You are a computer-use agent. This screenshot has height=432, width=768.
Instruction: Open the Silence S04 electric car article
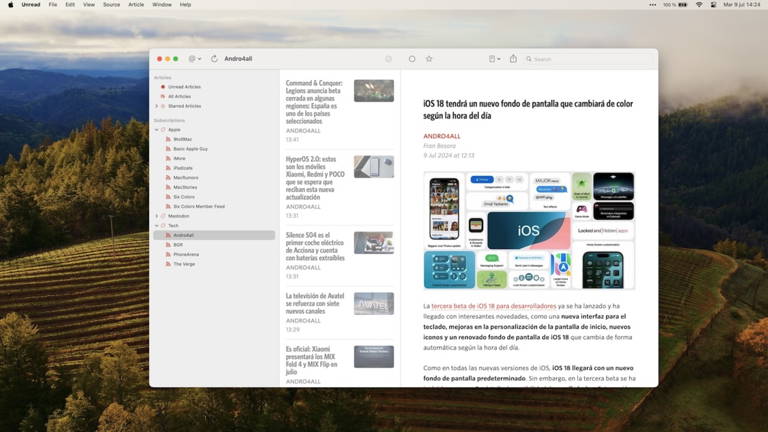point(339,255)
